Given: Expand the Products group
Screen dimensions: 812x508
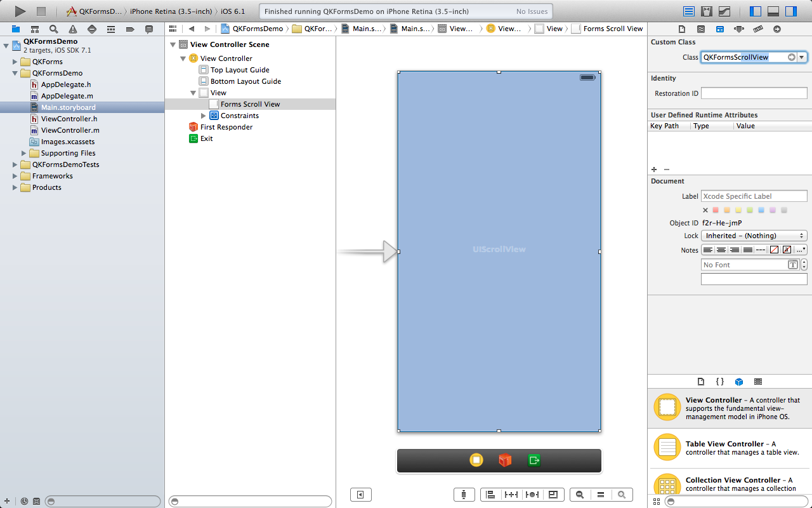Looking at the screenshot, I should (x=15, y=187).
